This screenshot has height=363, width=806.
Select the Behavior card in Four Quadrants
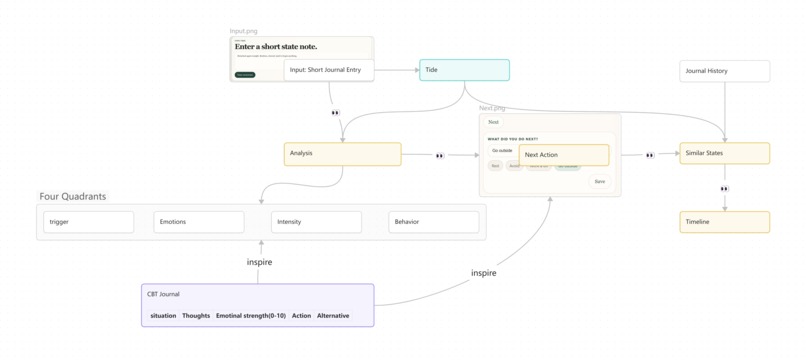pos(434,222)
